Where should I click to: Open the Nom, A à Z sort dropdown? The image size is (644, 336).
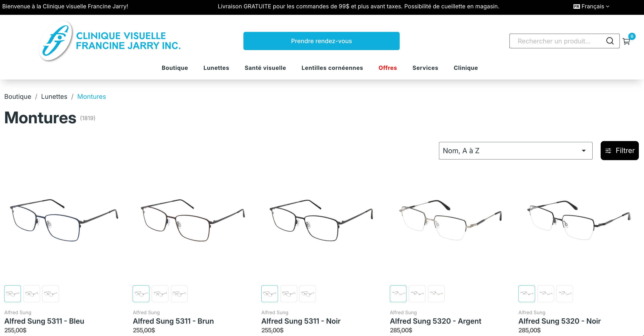516,151
